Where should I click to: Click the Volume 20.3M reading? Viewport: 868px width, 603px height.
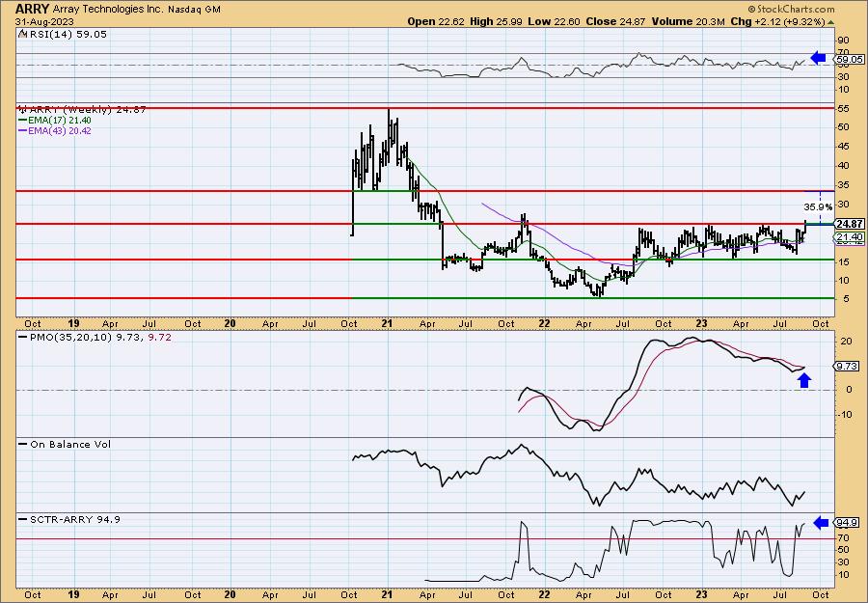coord(688,21)
